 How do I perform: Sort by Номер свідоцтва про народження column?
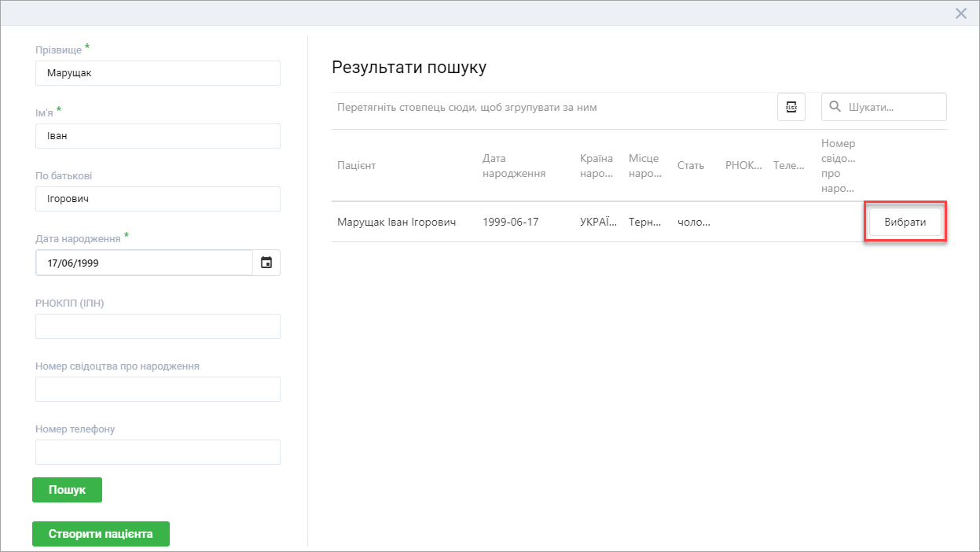(839, 166)
